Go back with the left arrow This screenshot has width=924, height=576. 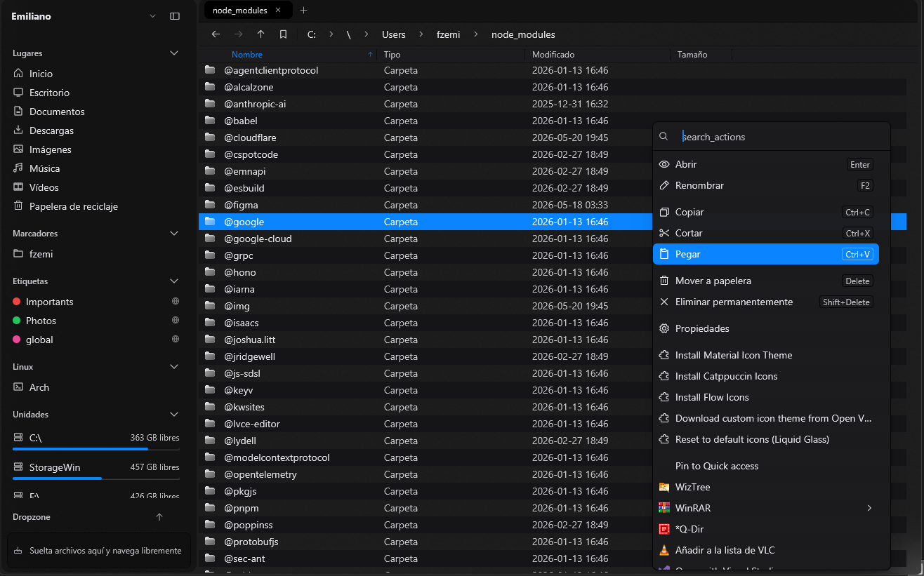(216, 34)
